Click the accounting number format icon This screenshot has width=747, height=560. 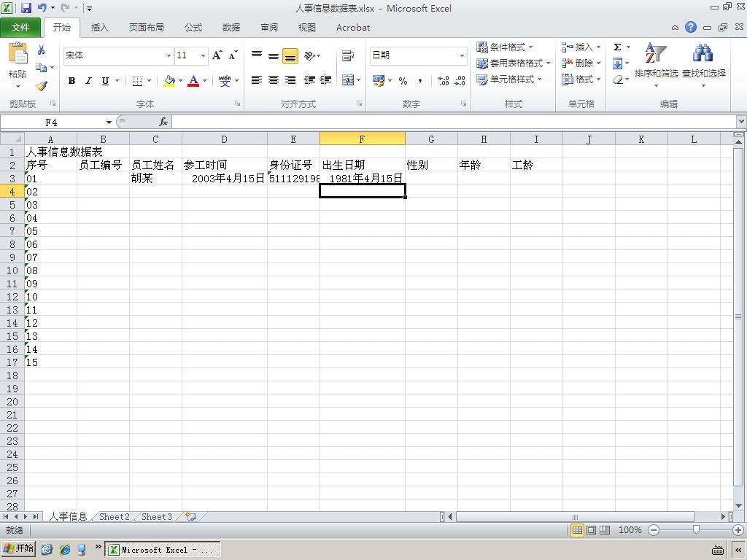click(x=379, y=80)
